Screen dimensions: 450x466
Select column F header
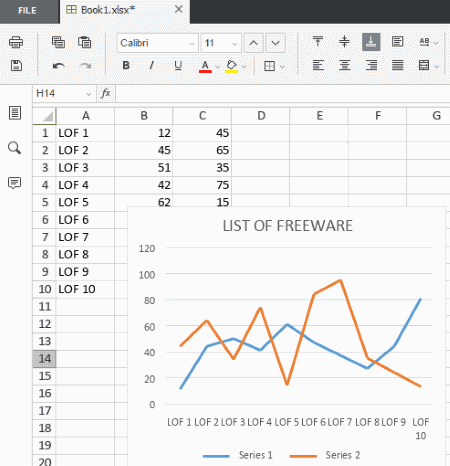point(378,116)
